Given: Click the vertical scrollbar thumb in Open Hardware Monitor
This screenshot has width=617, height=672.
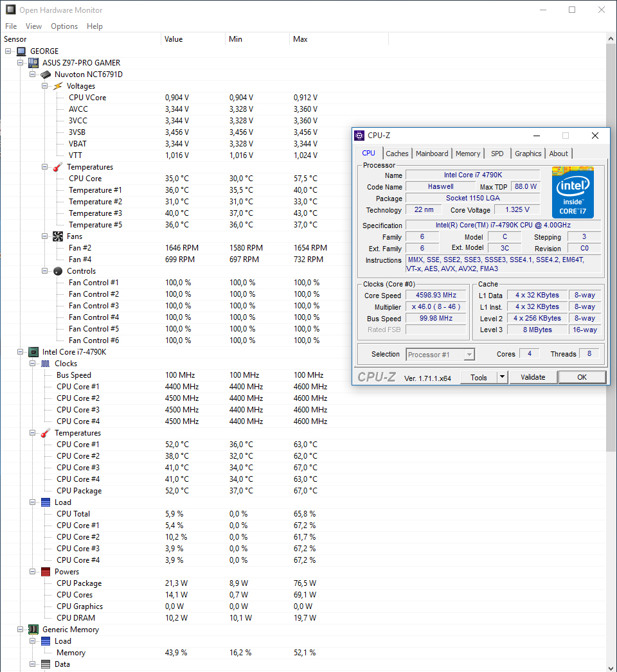Looking at the screenshot, I should [x=611, y=247].
